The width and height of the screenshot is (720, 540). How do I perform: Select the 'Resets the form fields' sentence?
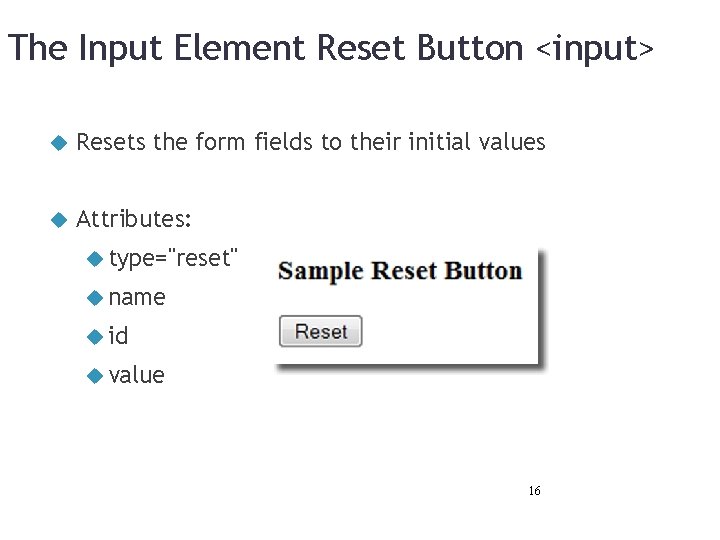[311, 142]
